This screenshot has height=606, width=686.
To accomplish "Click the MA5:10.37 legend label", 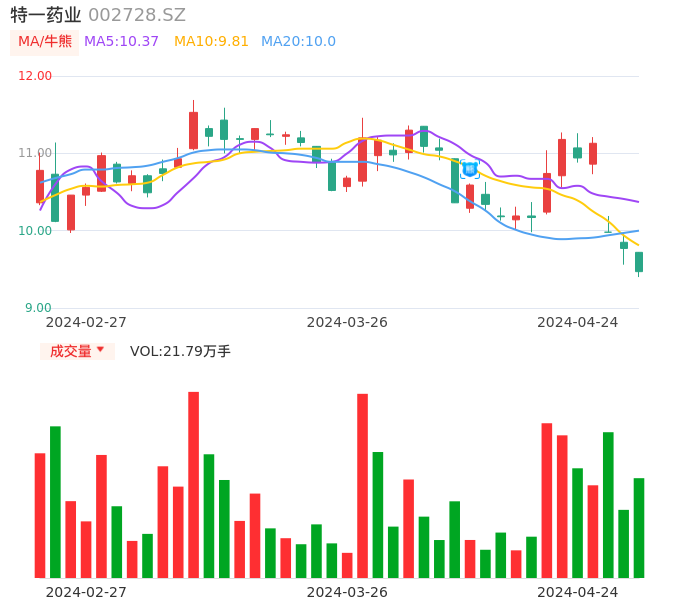I will (x=121, y=42).
